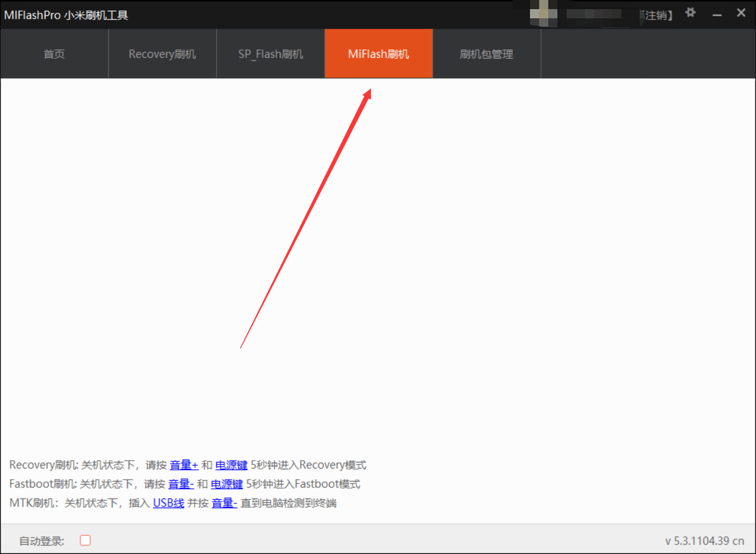Open the USB线 link
Screen dimensions: 756x554
169,503
